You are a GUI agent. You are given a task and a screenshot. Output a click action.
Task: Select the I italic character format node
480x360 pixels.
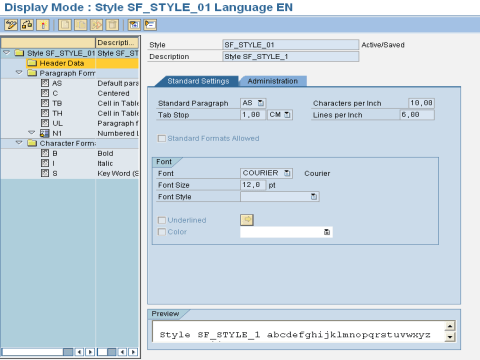(53, 163)
